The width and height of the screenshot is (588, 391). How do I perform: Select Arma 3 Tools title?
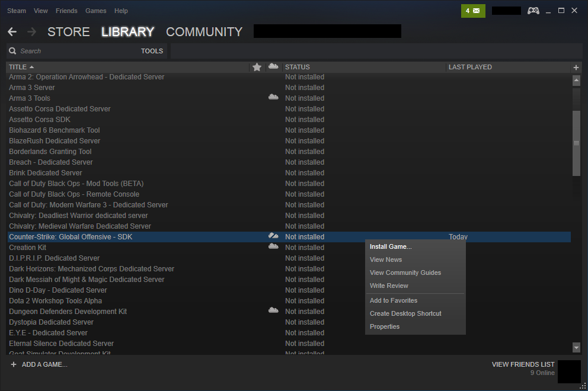click(30, 98)
